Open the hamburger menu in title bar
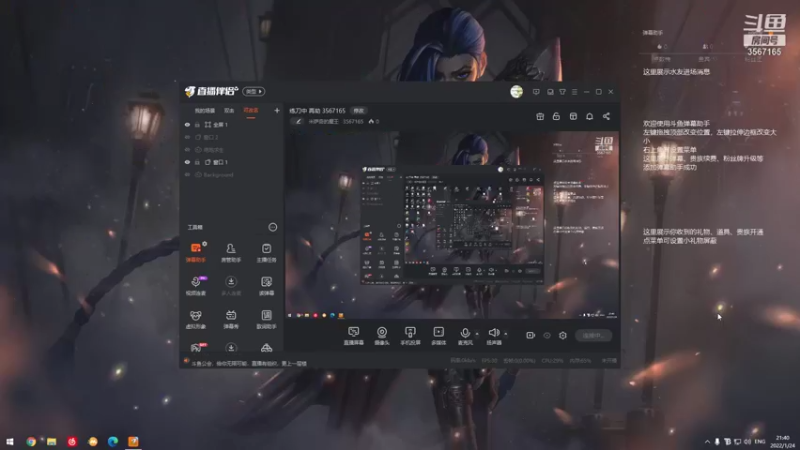This screenshot has width=800, height=450. click(574, 92)
